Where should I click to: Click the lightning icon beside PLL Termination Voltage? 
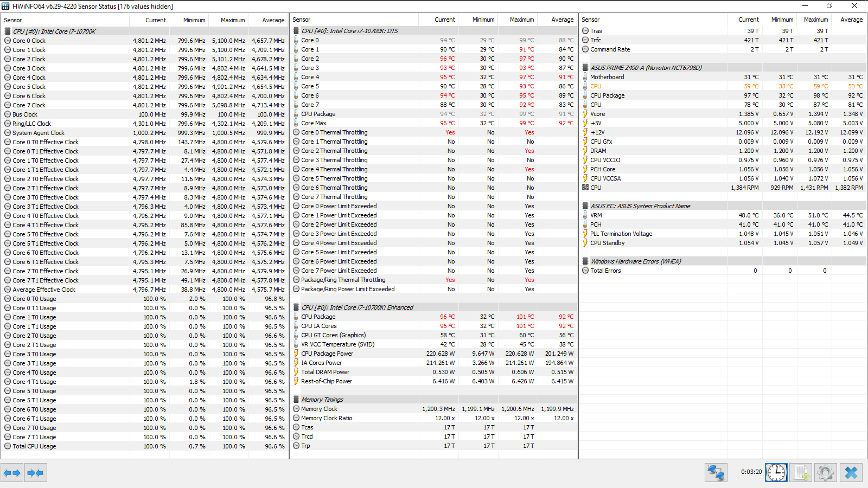tap(585, 234)
